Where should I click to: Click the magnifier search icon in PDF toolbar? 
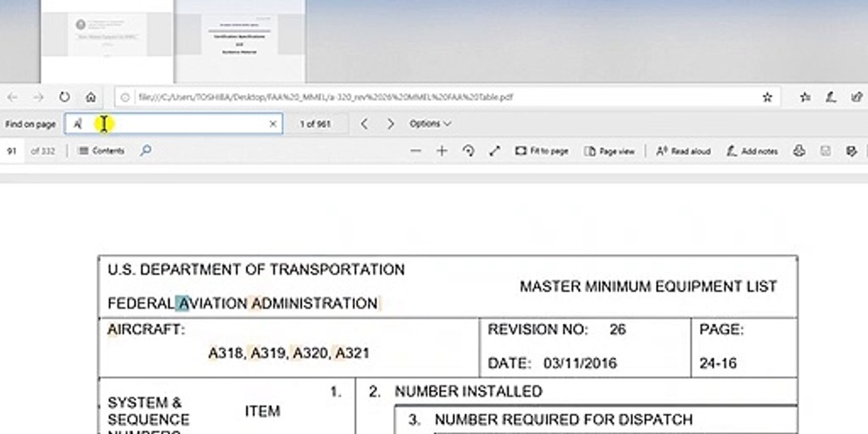145,151
